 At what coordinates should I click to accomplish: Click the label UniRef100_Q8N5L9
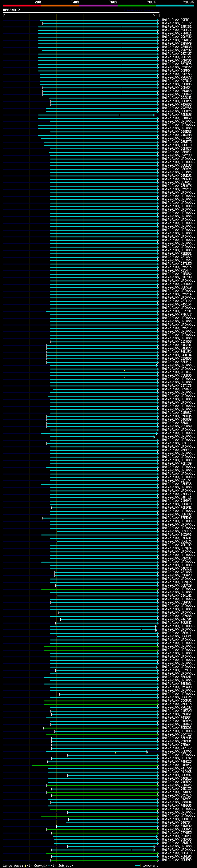(176, 287)
